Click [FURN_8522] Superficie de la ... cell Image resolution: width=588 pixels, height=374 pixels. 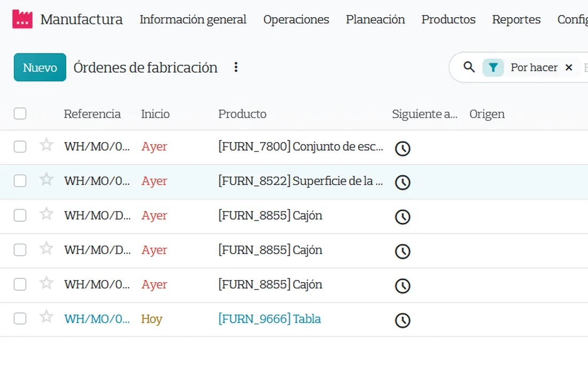click(301, 181)
